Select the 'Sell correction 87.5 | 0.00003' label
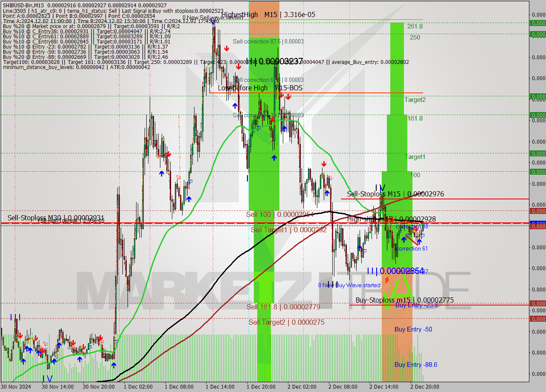The width and height of the screenshot is (546, 392). [x=268, y=41]
